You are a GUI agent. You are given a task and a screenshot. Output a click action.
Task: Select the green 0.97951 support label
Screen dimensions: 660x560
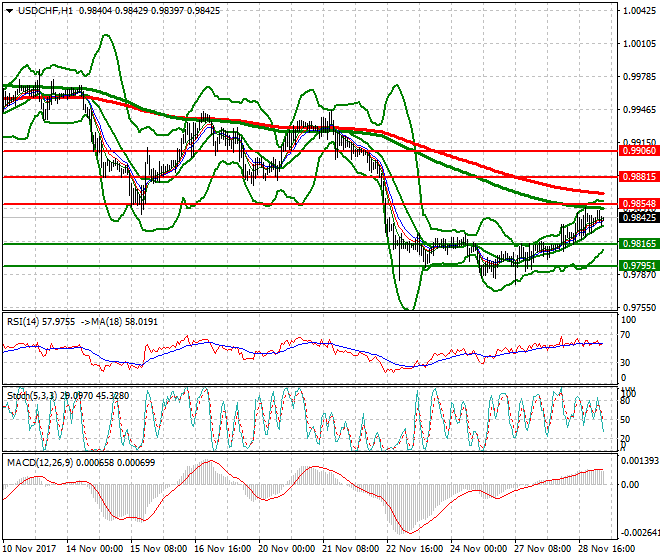638,266
